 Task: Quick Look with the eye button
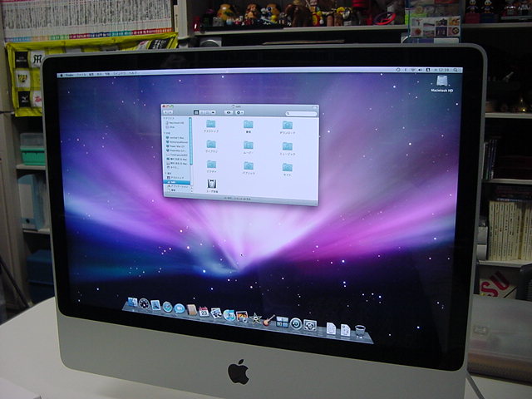click(x=229, y=113)
